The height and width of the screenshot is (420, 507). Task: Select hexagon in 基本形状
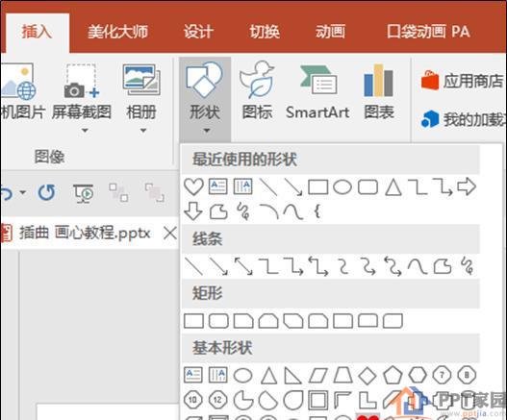coord(418,376)
